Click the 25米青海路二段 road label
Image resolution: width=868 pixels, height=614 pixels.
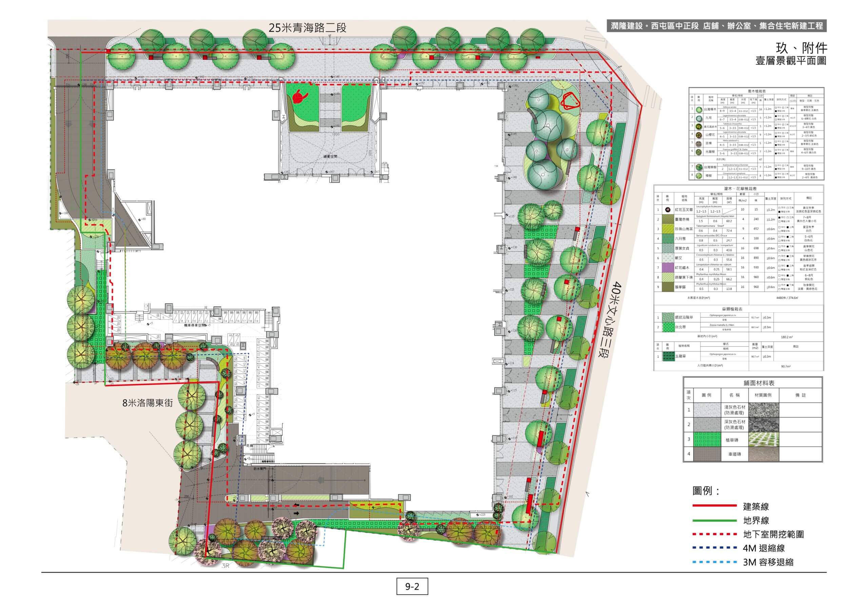coord(307,28)
